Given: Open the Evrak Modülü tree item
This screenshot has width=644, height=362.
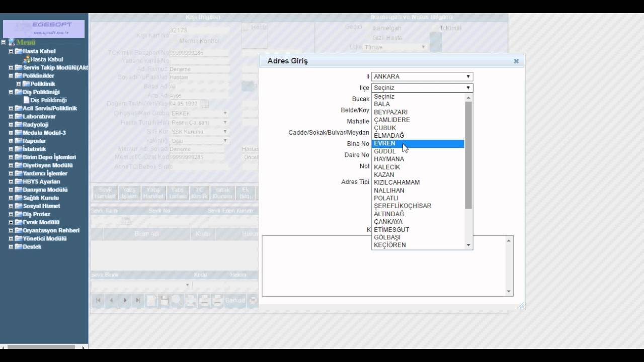Looking at the screenshot, I should coord(41,222).
